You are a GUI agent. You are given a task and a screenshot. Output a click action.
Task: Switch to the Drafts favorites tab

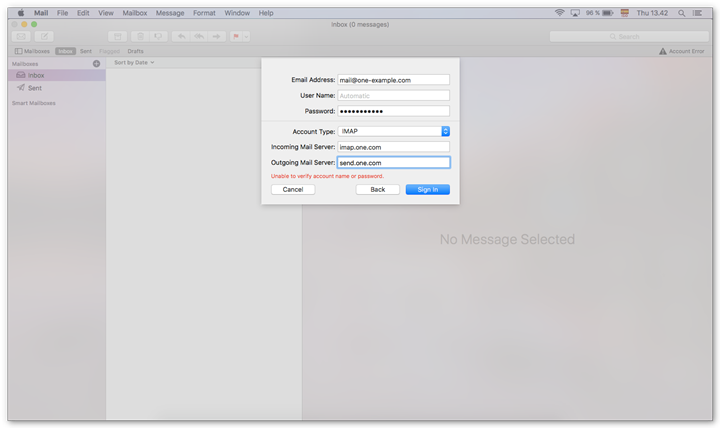pyautogui.click(x=135, y=51)
